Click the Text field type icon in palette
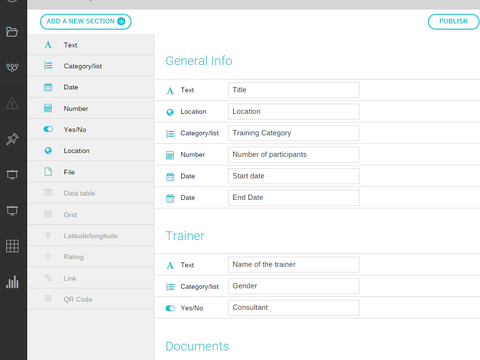The image size is (480, 360). pyautogui.click(x=48, y=45)
